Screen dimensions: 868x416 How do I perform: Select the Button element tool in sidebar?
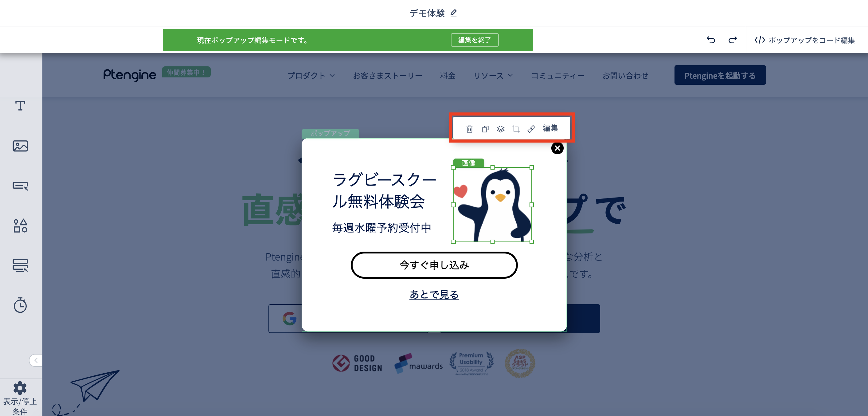(20, 186)
